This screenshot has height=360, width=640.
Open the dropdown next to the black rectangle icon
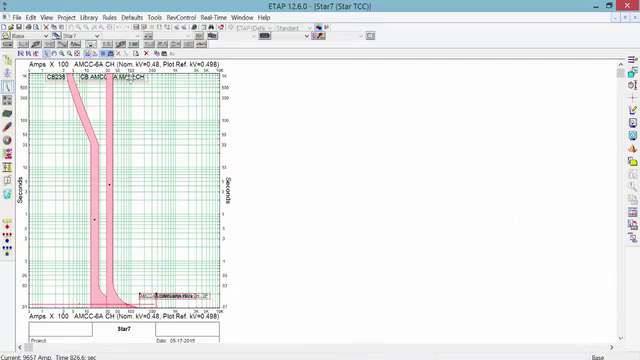tap(307, 36)
